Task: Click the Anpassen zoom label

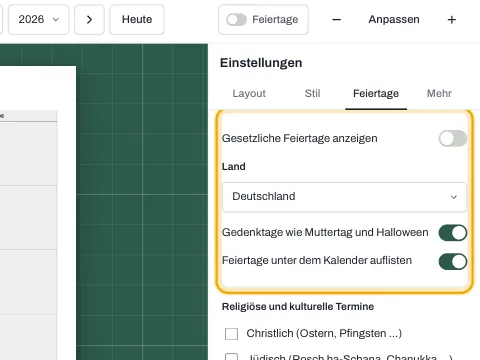Action: [x=394, y=19]
